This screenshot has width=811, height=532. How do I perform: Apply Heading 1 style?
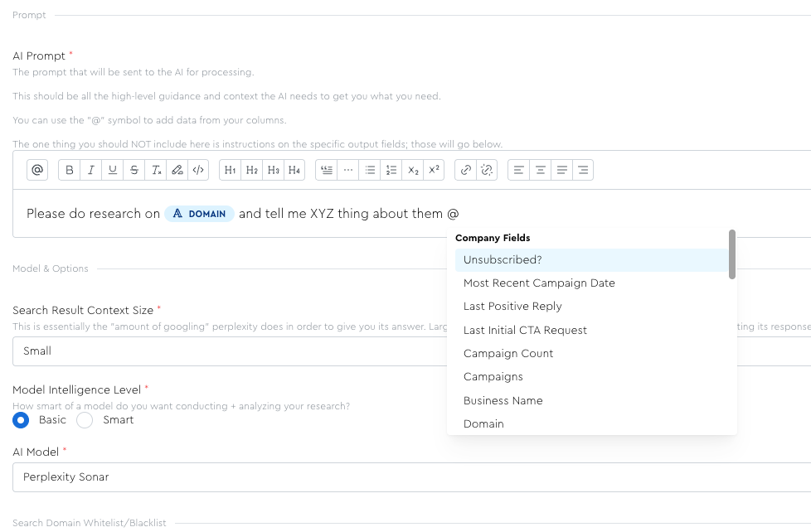(231, 170)
